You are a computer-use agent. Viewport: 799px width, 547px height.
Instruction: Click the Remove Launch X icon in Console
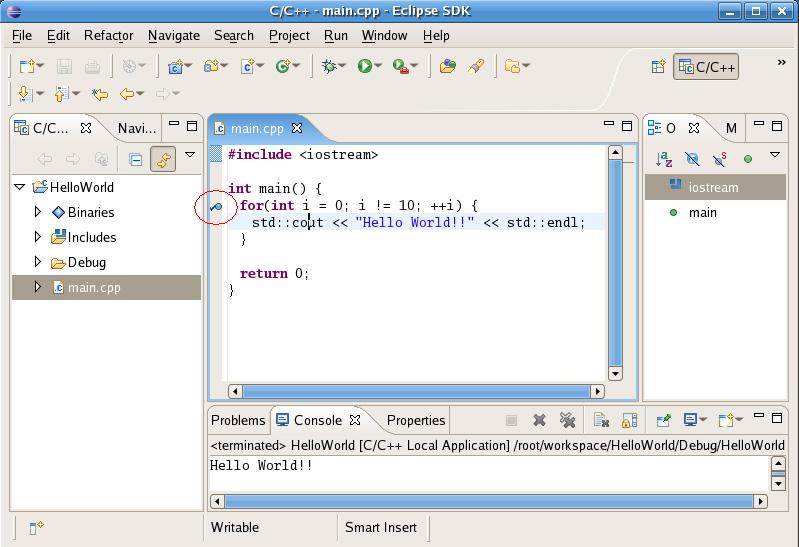539,421
